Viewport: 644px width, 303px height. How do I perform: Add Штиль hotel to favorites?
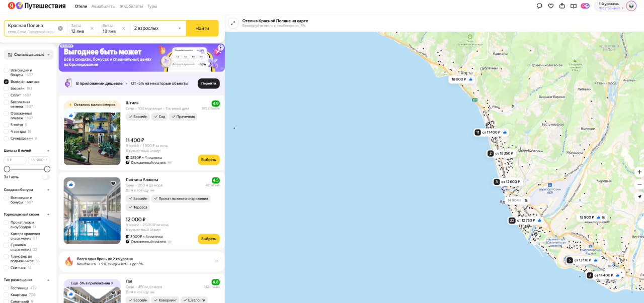click(113, 115)
